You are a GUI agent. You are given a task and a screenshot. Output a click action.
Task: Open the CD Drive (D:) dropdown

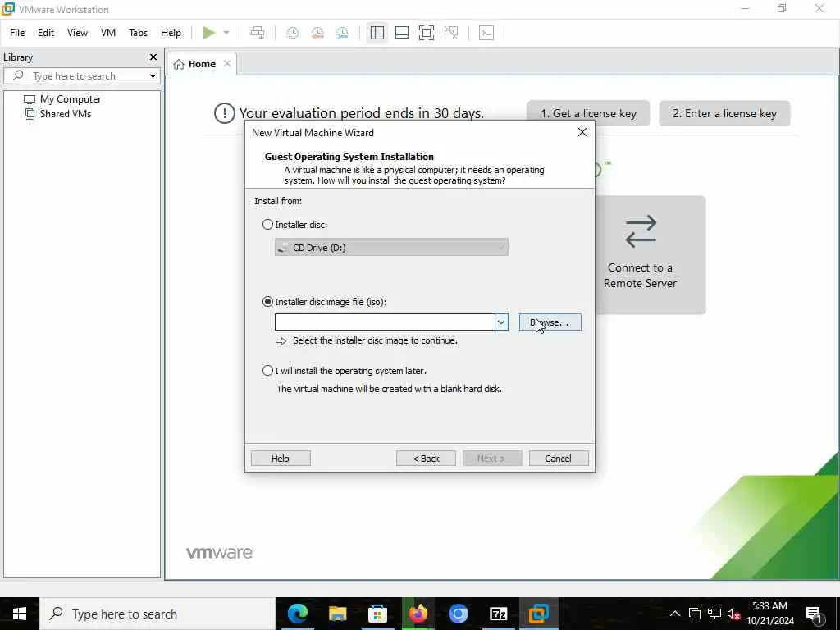pos(391,248)
